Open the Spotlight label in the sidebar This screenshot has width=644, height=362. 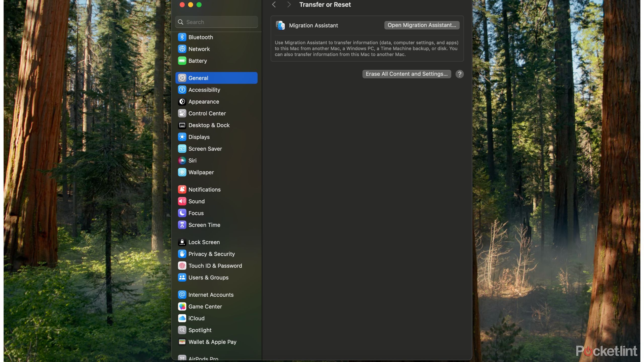pyautogui.click(x=200, y=330)
